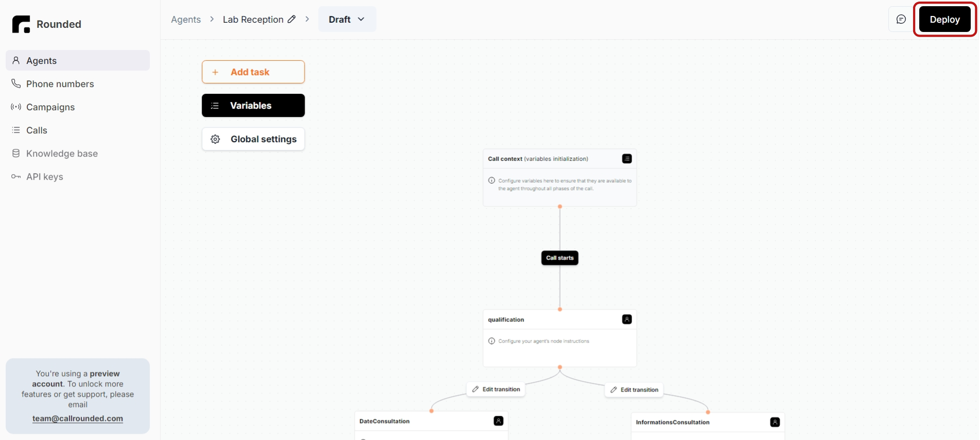This screenshot has height=440, width=980.
Task: Click the agent icon on qualification node
Action: (x=627, y=319)
